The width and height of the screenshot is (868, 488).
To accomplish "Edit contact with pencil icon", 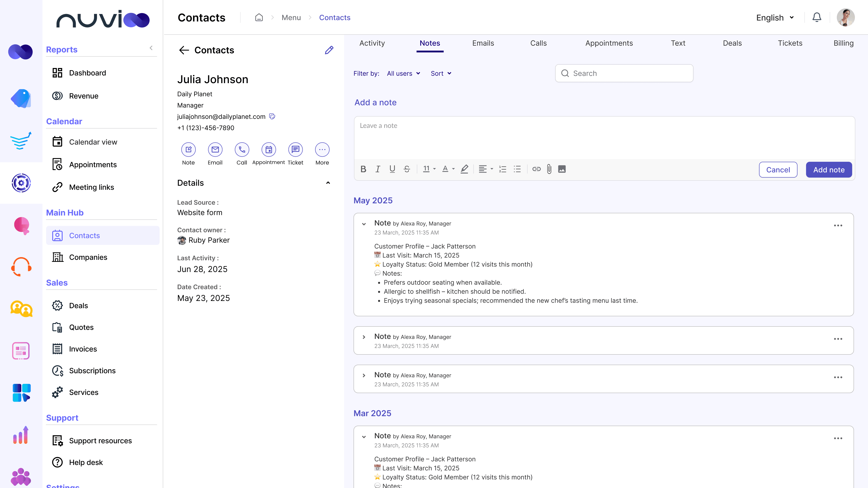I will (x=329, y=50).
